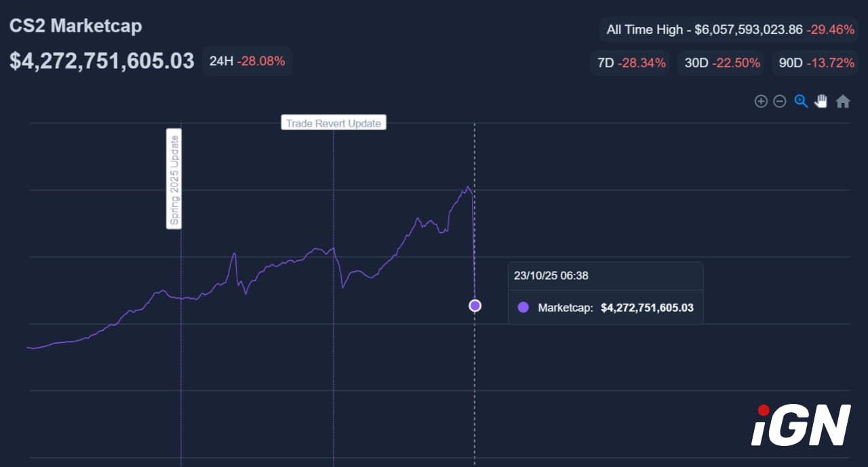
Task: Choose the 90D change badge
Action: [x=816, y=63]
